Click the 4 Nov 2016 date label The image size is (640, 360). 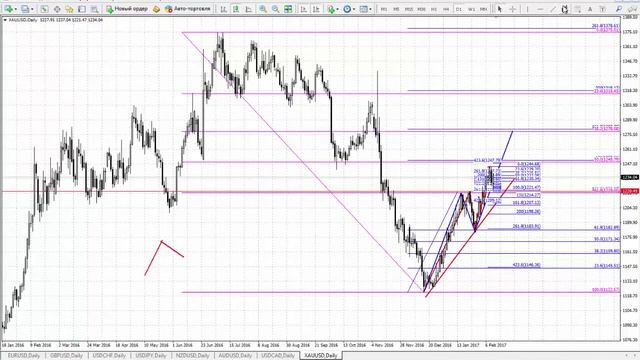382,345
